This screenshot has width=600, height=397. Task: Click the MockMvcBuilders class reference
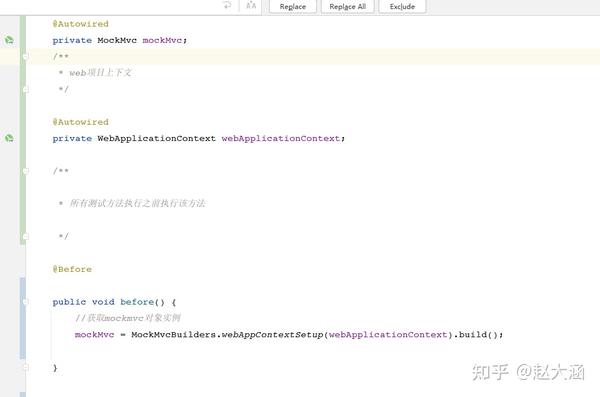coord(174,335)
